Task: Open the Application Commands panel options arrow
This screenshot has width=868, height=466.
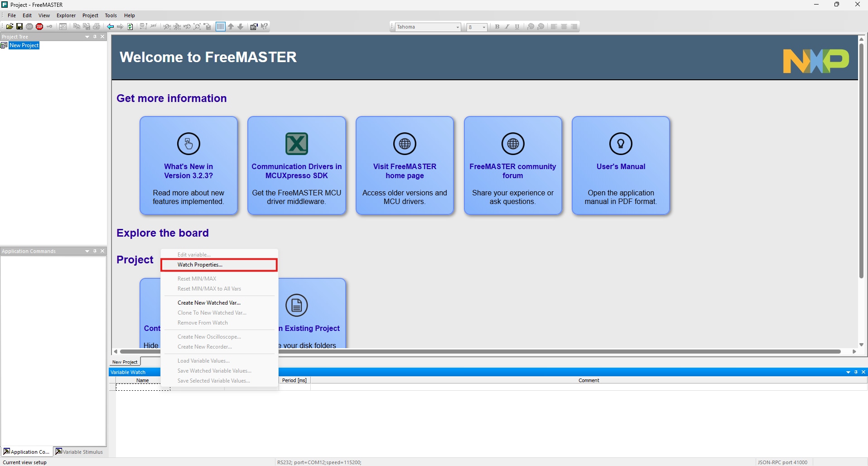Action: pyautogui.click(x=87, y=251)
